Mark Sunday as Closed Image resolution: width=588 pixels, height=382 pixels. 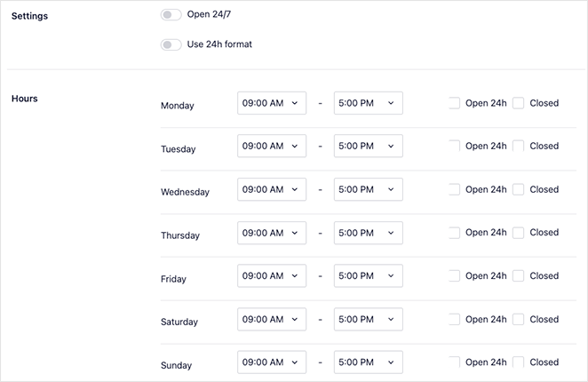click(518, 362)
